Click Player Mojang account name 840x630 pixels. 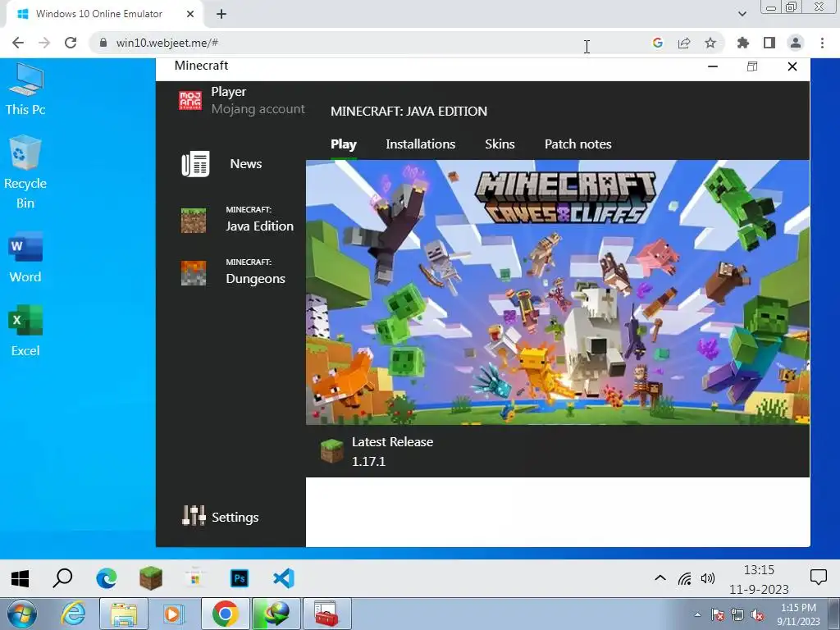258,100
